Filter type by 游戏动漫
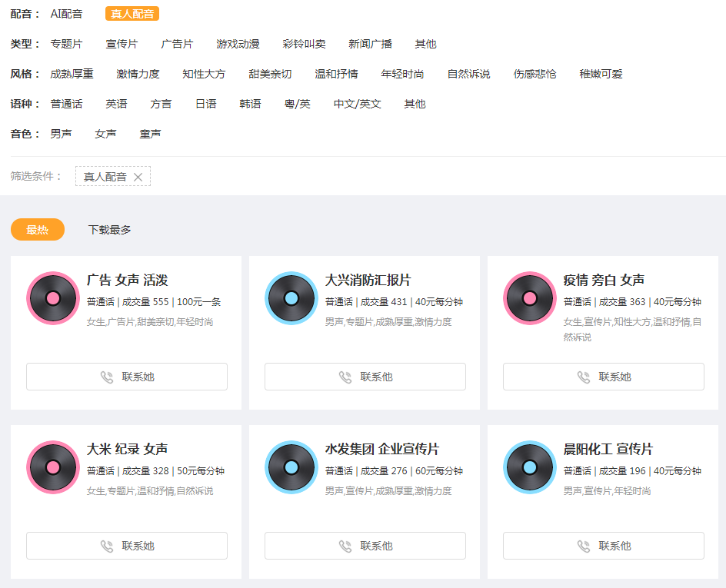726x588 pixels. tap(238, 44)
